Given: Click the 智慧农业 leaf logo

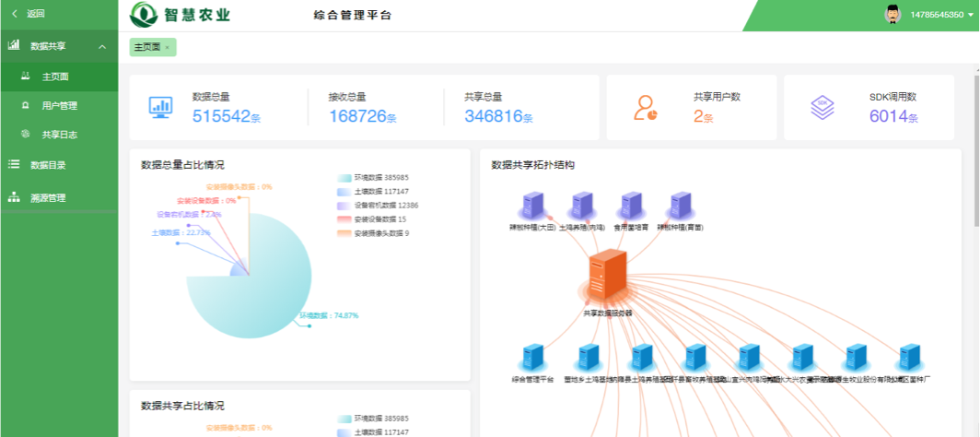Looking at the screenshot, I should click(145, 15).
